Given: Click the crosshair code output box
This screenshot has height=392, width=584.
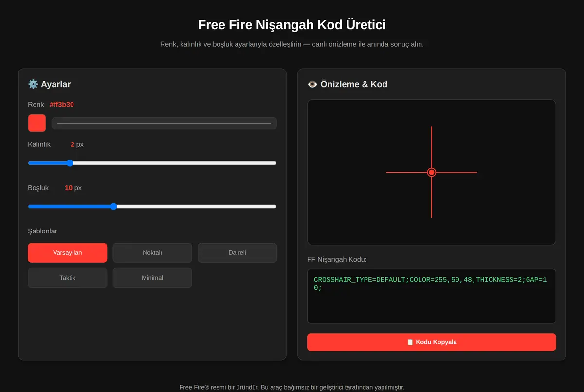Looking at the screenshot, I should pyautogui.click(x=431, y=296).
